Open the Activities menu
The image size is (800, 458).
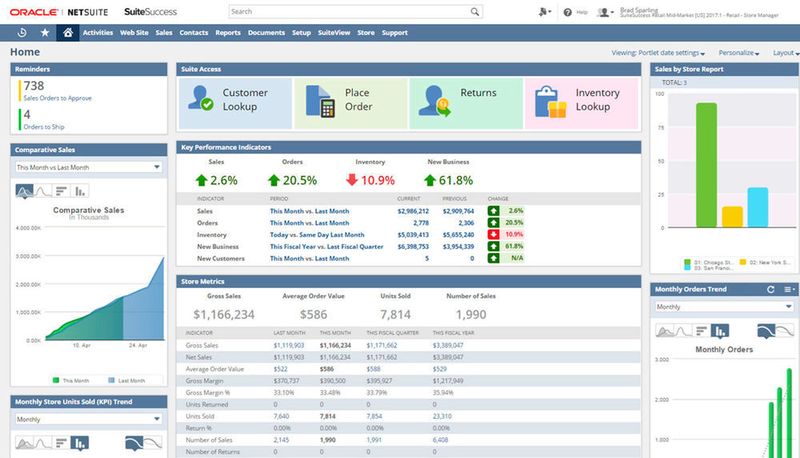(98, 33)
